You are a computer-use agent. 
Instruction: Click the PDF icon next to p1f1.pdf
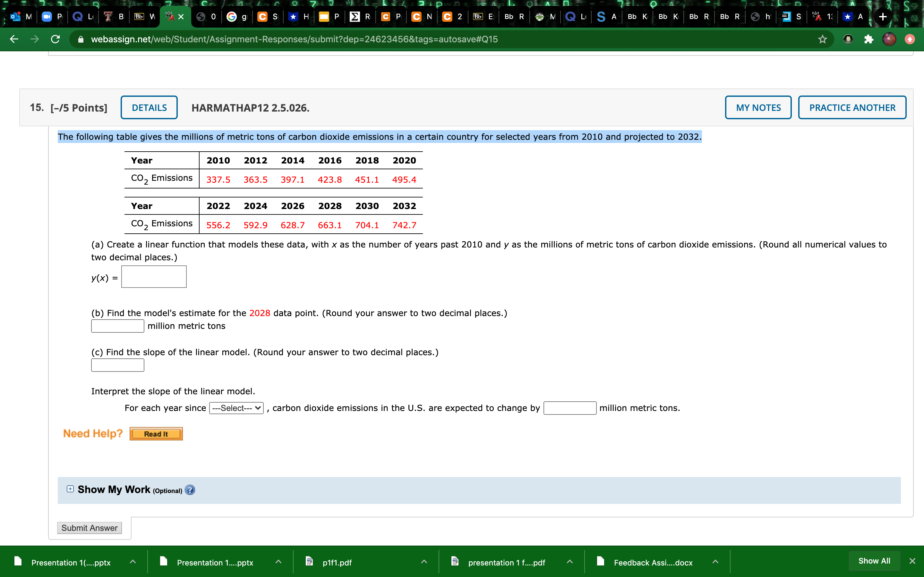(310, 562)
